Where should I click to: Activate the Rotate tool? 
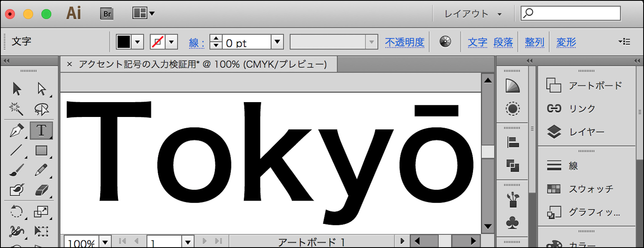17,211
